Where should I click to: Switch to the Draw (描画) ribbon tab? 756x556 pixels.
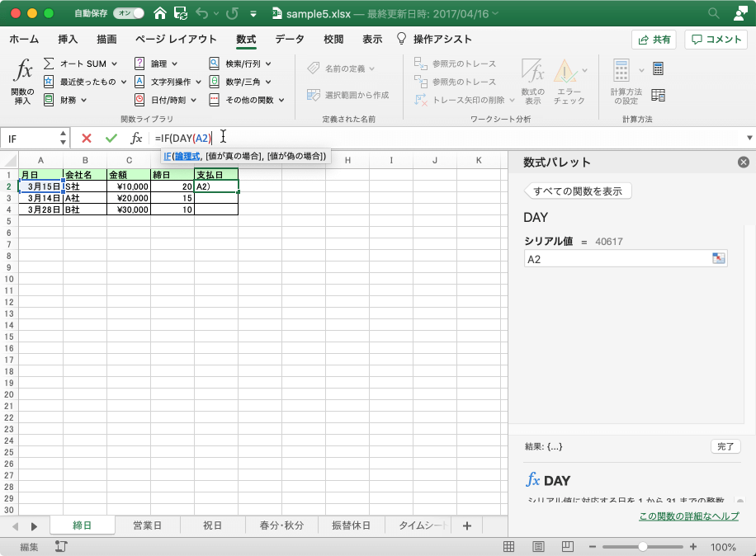pyautogui.click(x=106, y=39)
